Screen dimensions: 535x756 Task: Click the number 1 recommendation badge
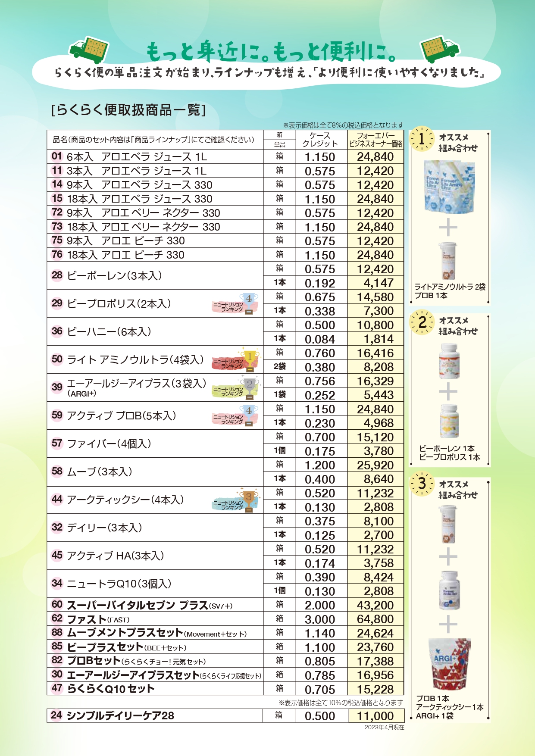[x=421, y=139]
